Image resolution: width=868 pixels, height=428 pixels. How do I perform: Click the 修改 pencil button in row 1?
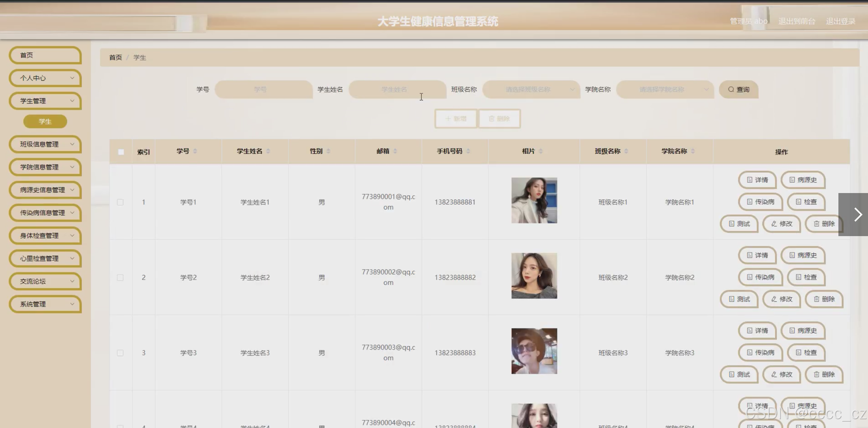[x=781, y=224]
